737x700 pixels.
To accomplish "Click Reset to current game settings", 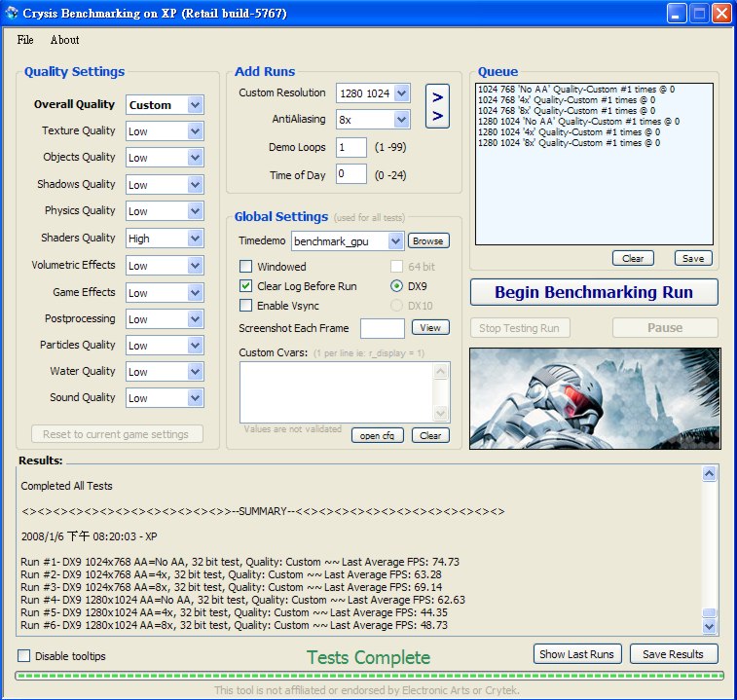I will click(117, 434).
